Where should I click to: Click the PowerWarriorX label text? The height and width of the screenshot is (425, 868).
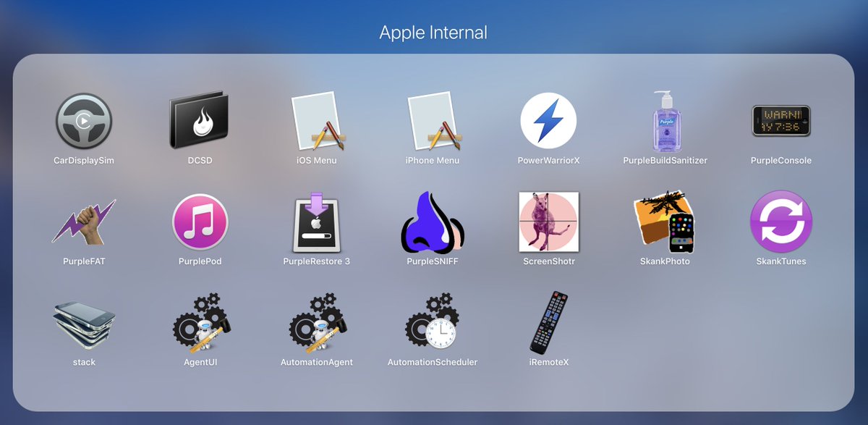(x=548, y=161)
